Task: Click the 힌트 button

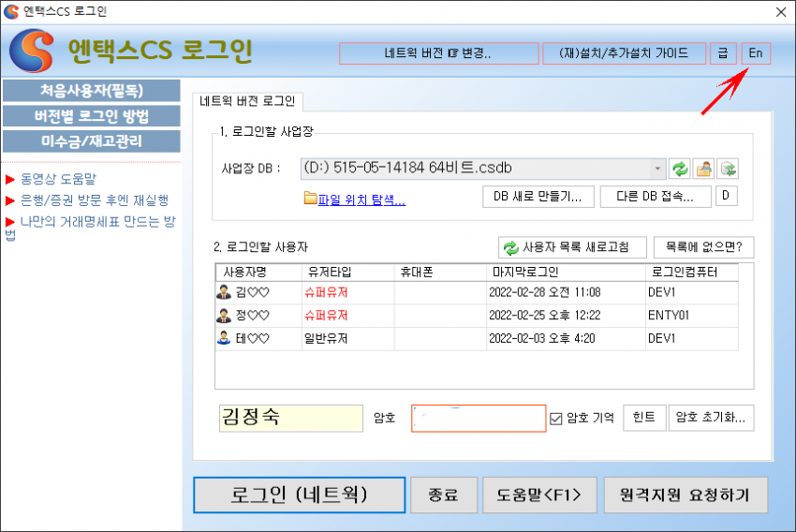Action: point(644,418)
